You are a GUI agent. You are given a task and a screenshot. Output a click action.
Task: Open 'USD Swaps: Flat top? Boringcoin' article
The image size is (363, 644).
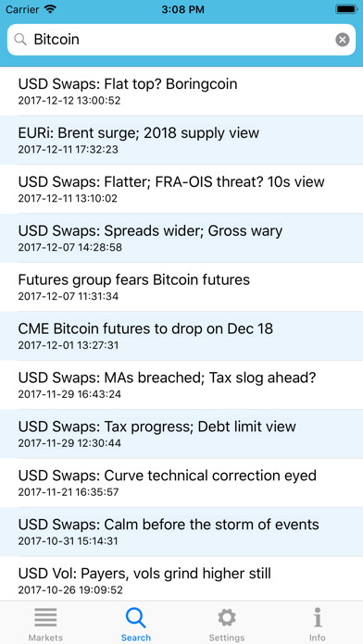tap(181, 92)
